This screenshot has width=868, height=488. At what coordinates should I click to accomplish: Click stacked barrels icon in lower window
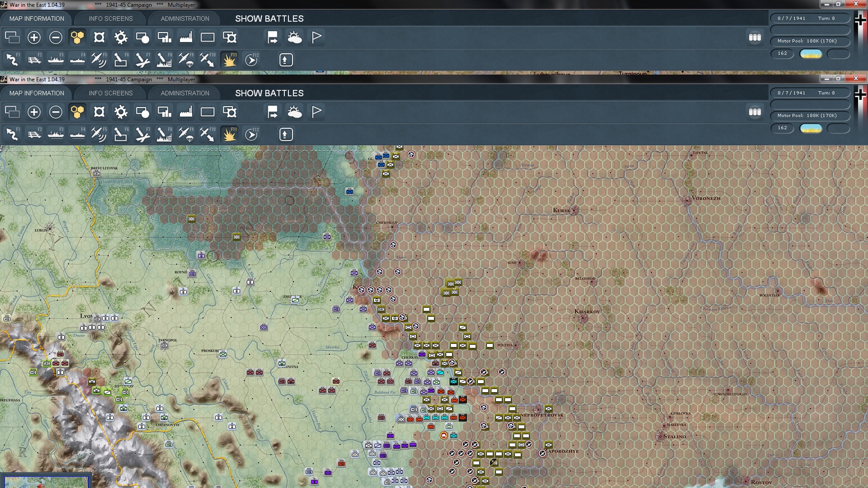[x=755, y=112]
